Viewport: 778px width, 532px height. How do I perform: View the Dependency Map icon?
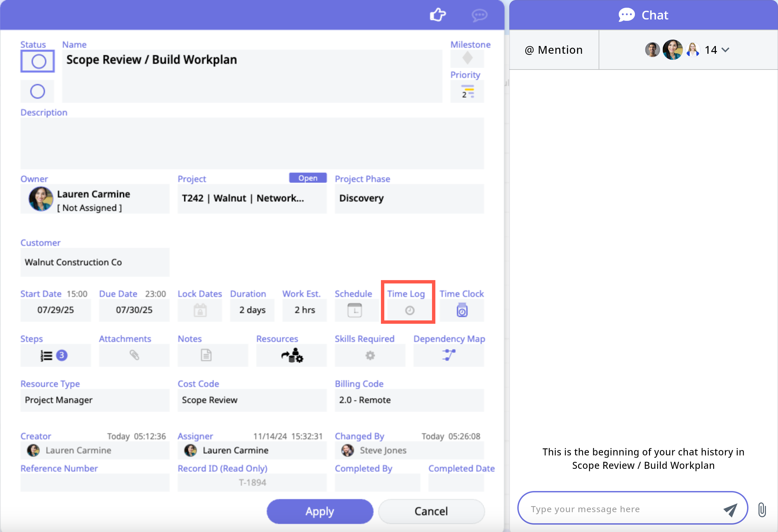point(448,355)
